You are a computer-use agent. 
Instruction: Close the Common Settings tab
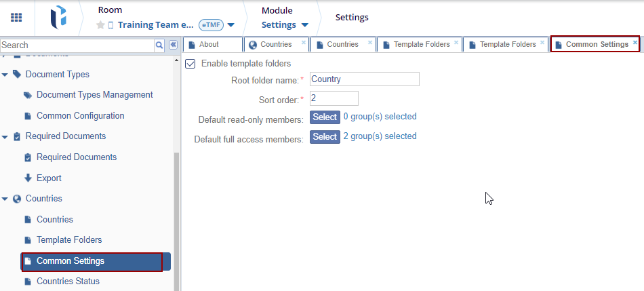click(x=635, y=42)
